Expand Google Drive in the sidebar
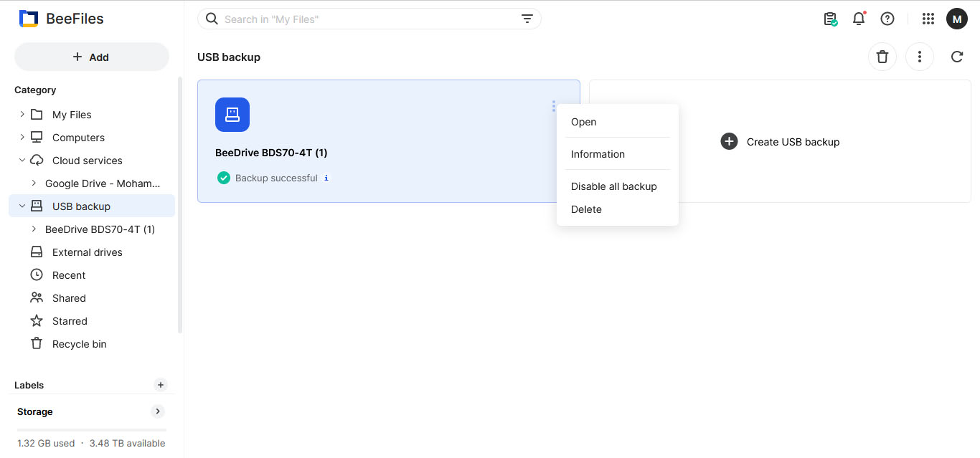Screen dimensions: 980x458 34,183
